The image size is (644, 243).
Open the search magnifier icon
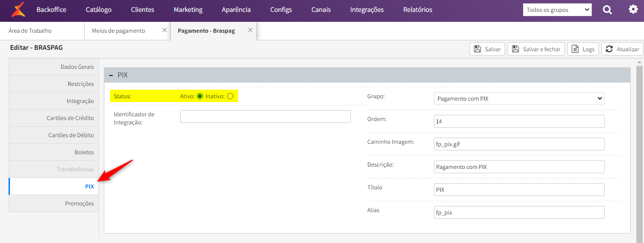click(x=607, y=9)
